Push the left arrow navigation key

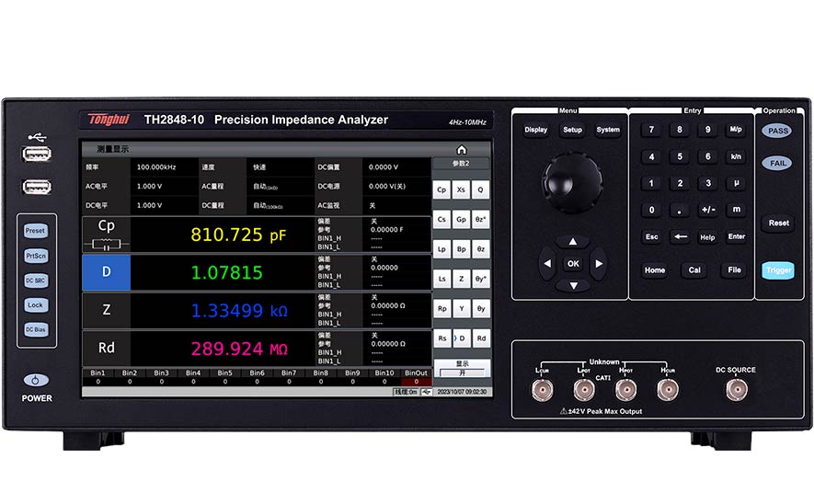point(547,264)
